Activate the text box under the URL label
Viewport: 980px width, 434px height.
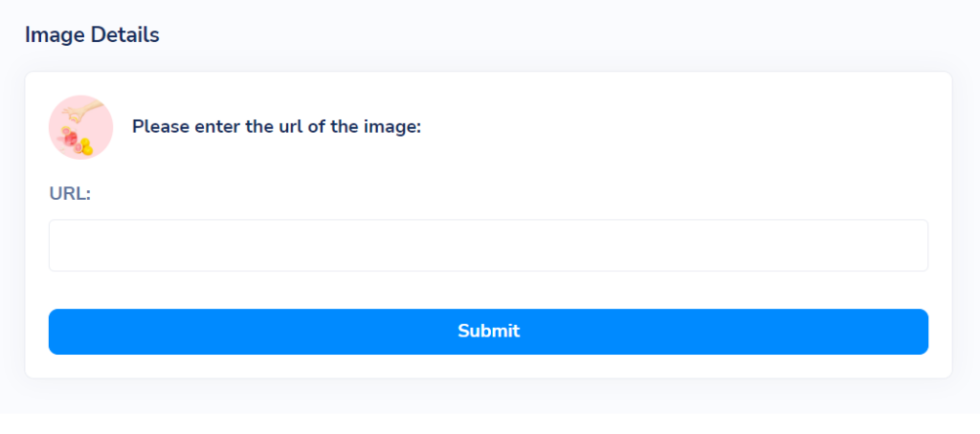pyautogui.click(x=488, y=246)
